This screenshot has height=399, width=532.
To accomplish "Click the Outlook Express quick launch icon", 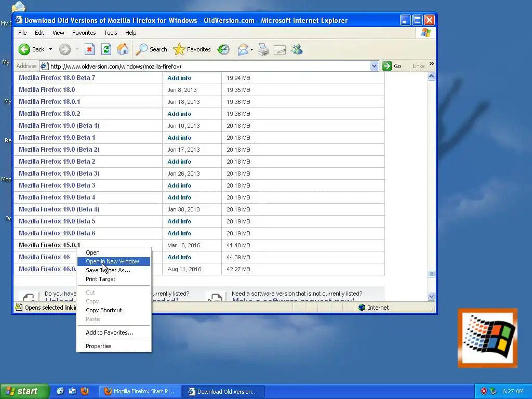I will point(72,391).
